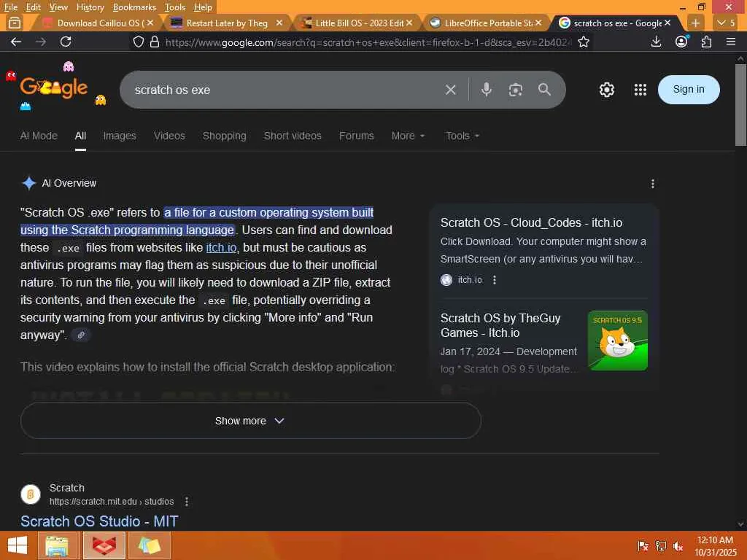
Task: Select the Forums search tab
Action: coord(356,136)
